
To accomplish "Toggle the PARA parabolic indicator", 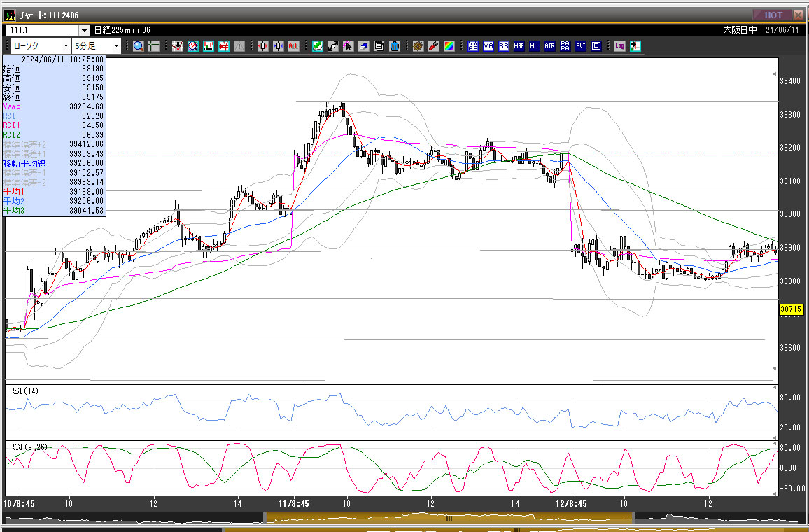I will (565, 46).
